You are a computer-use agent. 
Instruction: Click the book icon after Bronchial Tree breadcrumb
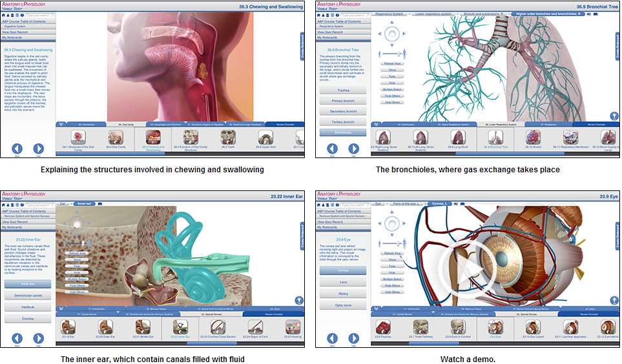[x=596, y=14]
